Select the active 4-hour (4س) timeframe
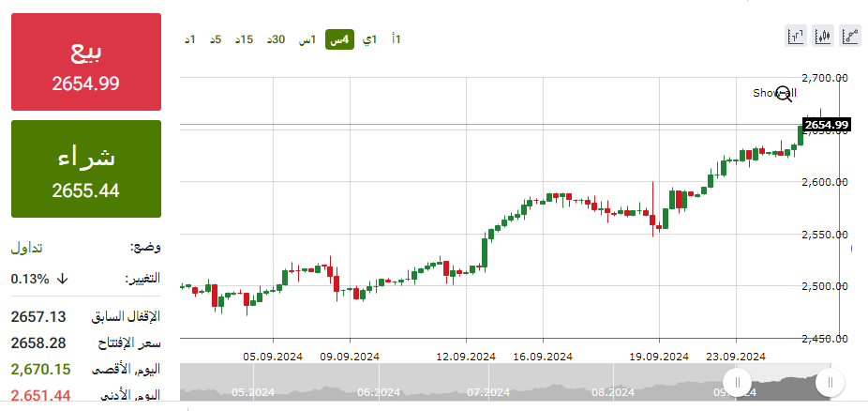This screenshot has width=868, height=411. coord(339,39)
